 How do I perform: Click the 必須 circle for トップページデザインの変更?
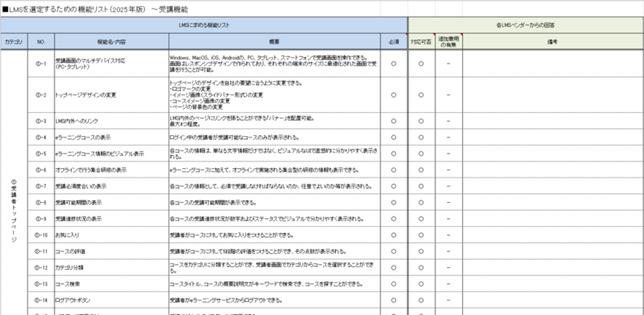coord(393,95)
